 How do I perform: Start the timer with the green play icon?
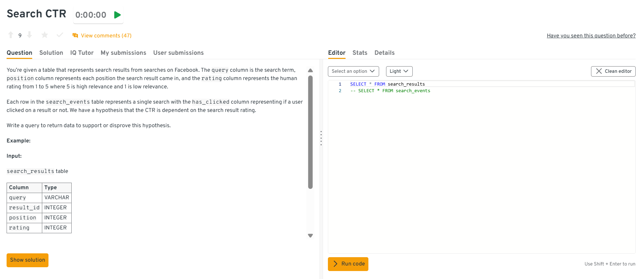(117, 15)
